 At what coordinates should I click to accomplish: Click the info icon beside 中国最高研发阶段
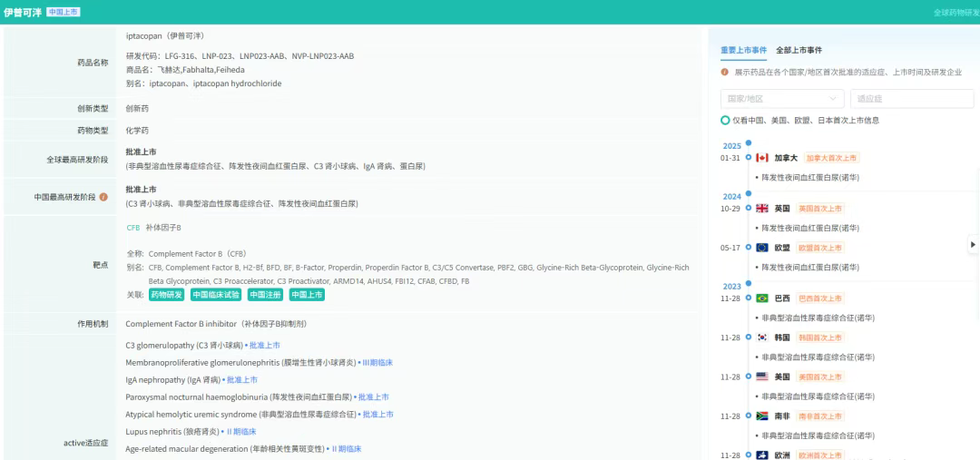(103, 197)
